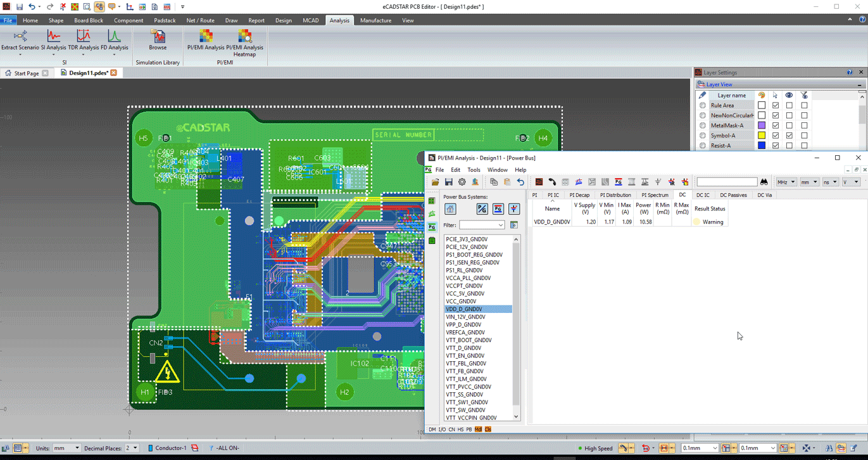The image size is (868, 460).
Task: Click the capacitor icon under Power Bus Systems
Action: click(513, 209)
